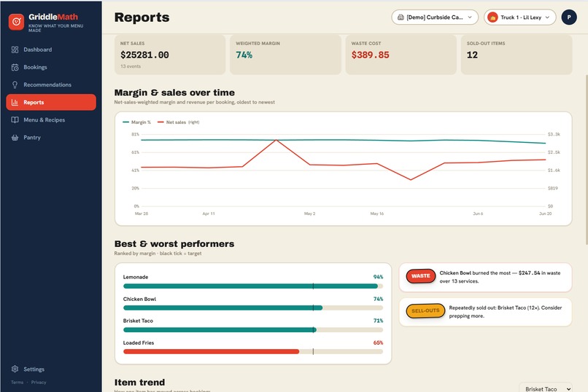Viewport: 588px width, 392px height.
Task: Open the Terms link
Action: click(x=17, y=383)
